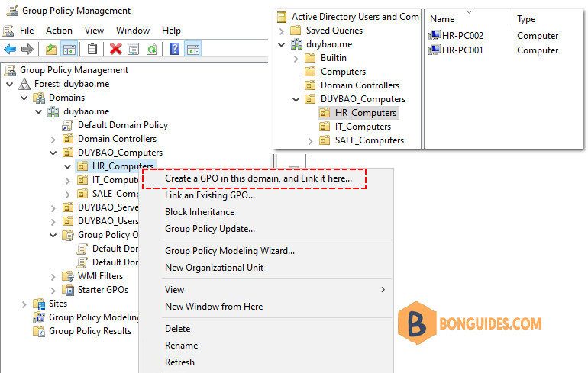Viewport: 588px width, 373px height.
Task: Click the clipboard toolbar icon
Action: point(92,49)
